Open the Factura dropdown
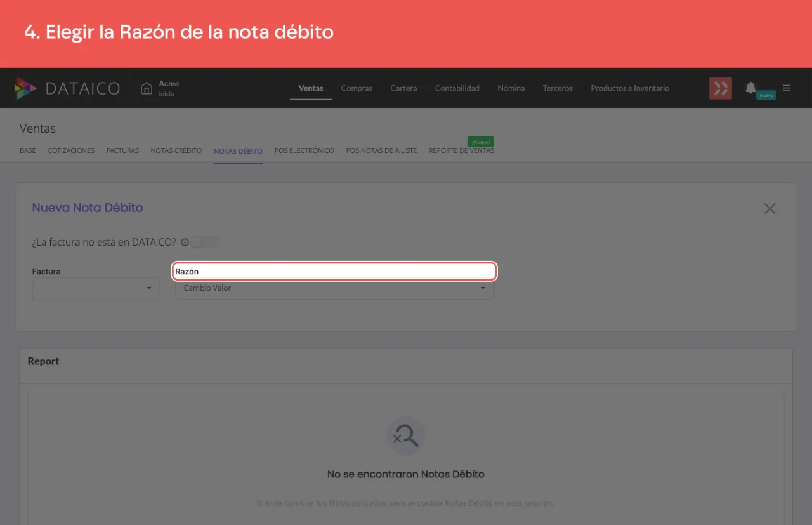 95,288
